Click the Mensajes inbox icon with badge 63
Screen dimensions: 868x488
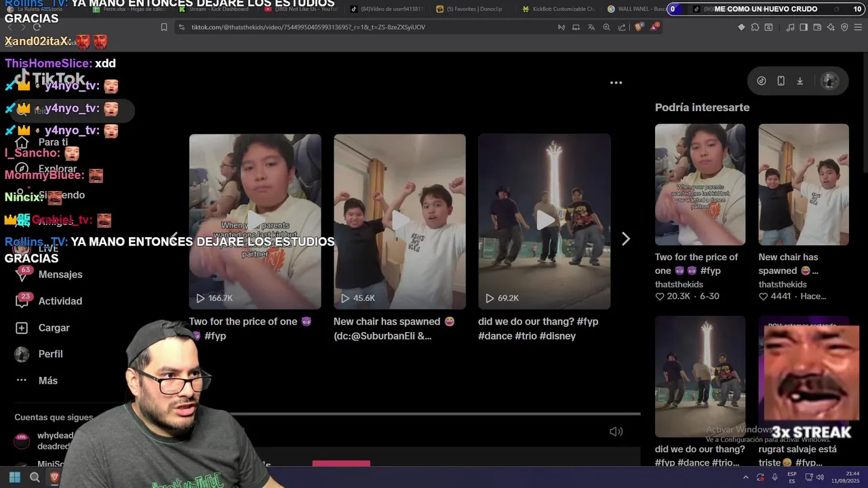click(22, 274)
